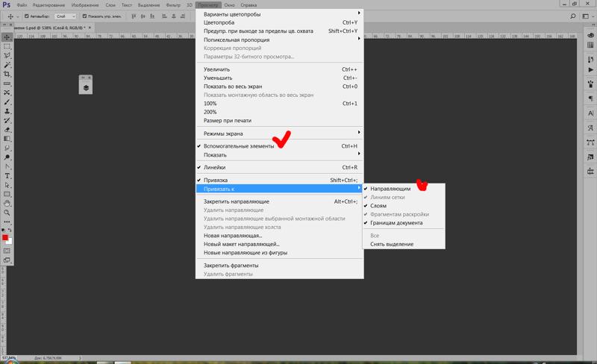
Task: Open the Edit Toolbar three-dots button
Action: pos(7,222)
